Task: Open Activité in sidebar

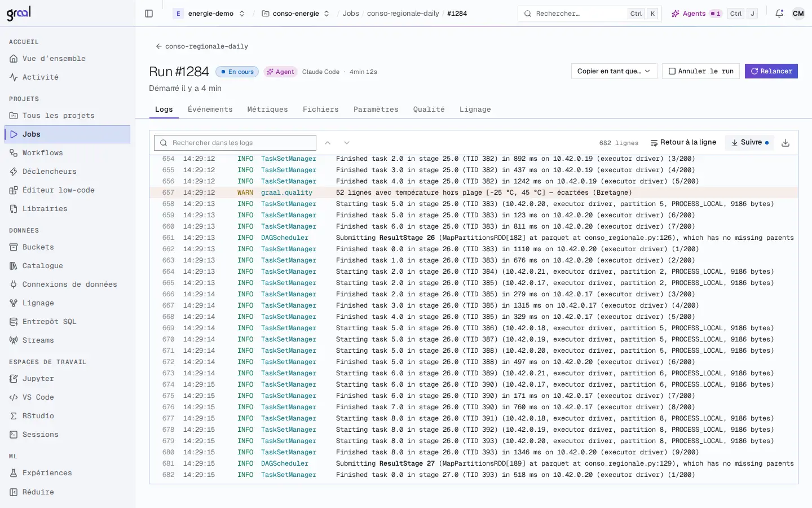Action: pyautogui.click(x=67, y=77)
